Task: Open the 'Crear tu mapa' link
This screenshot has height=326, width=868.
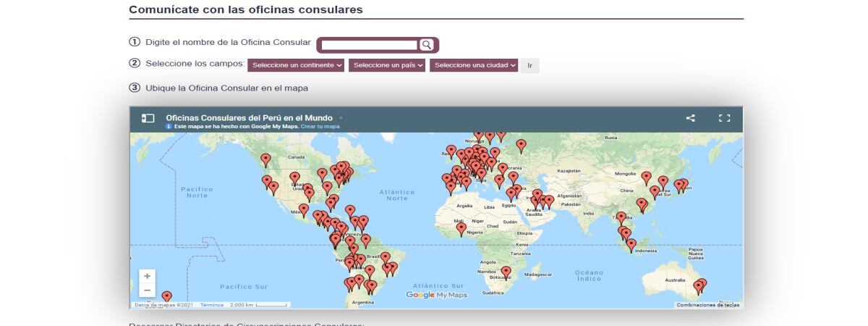Action: coord(320,126)
